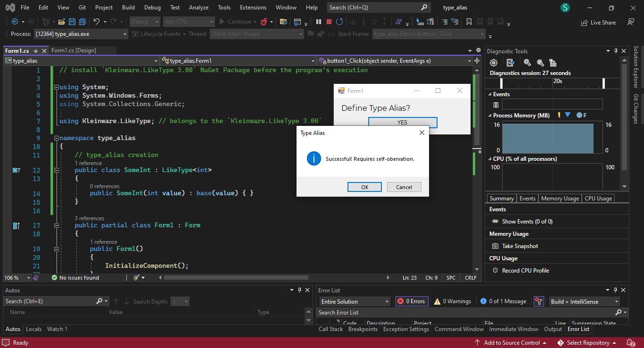This screenshot has height=348, width=644.
Task: Click Cancel in the Type Alias dialog
Action: click(x=404, y=187)
